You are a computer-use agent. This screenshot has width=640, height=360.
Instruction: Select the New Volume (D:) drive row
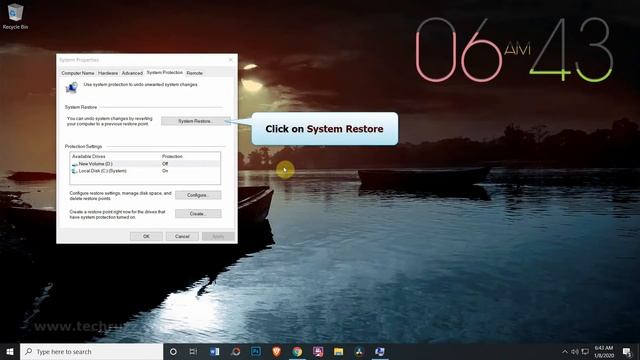145,164
